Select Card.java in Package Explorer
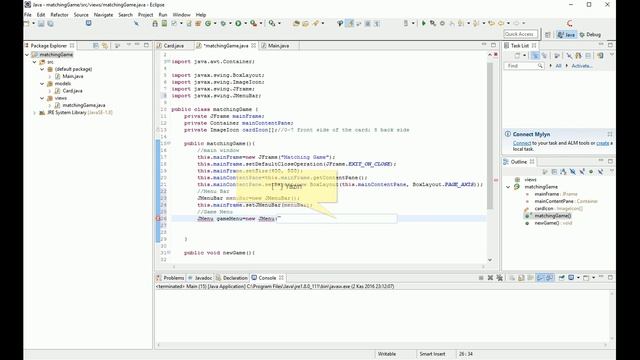 point(73,91)
